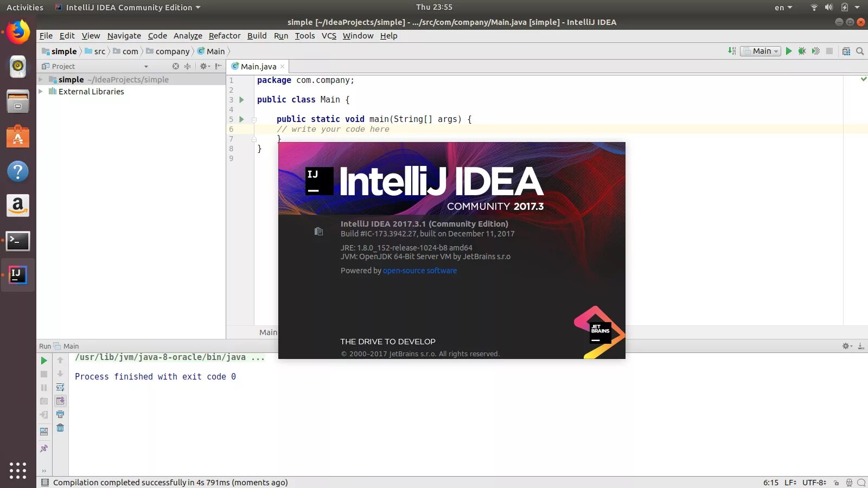Viewport: 868px width, 488px height.
Task: Restore layout in Run panel
Action: coord(44,432)
